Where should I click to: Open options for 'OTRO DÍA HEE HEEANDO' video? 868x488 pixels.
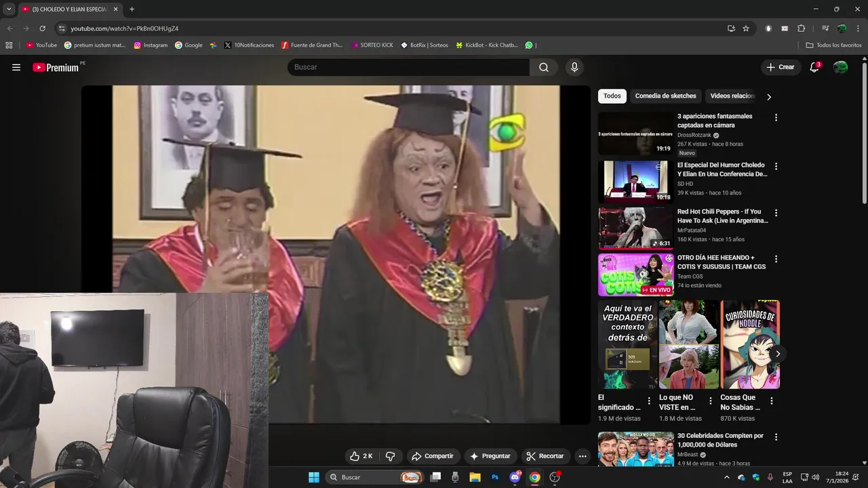[x=776, y=259]
